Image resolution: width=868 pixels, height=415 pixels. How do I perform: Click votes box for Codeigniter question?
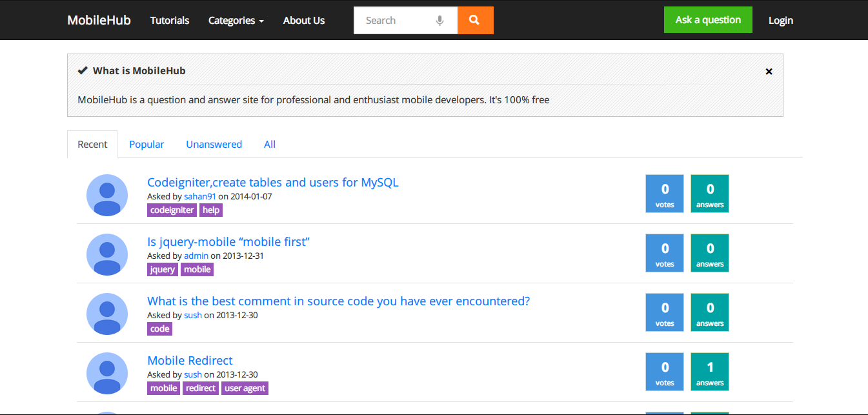665,194
